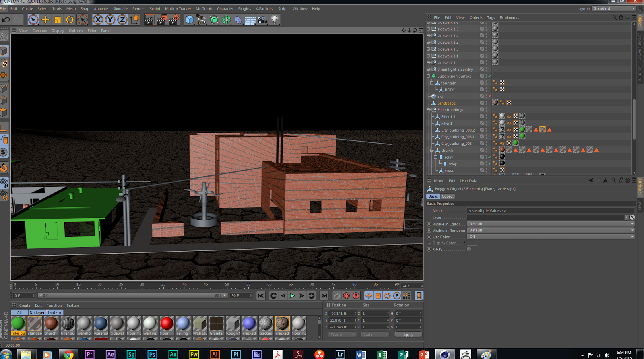The width and height of the screenshot is (644, 359).
Task: Play the animation forward
Action: [x=292, y=296]
